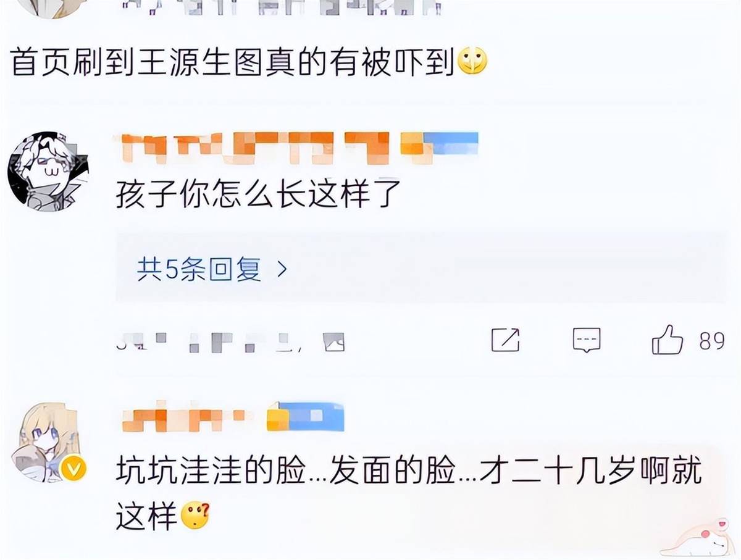This screenshot has width=741, height=560.
Task: Like the comment with the thumbs-up icon
Action: pyautogui.click(x=668, y=340)
